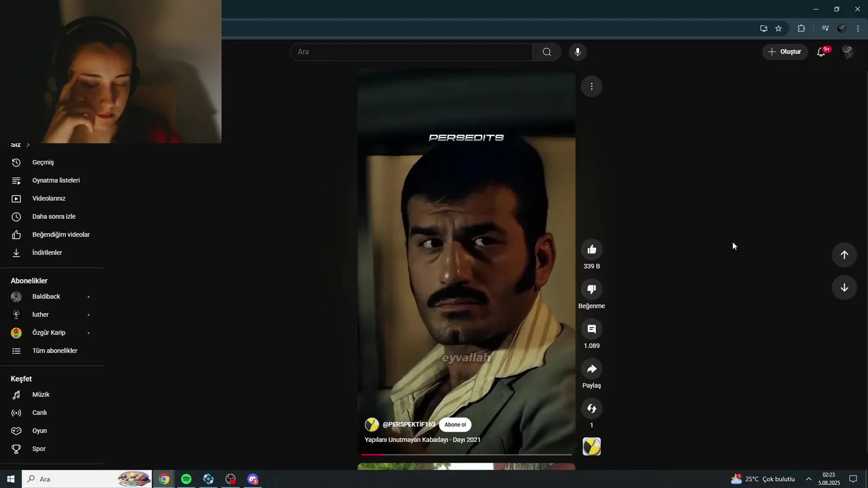Expand the Siz section chevron
Viewport: 868px width, 488px height.
28,145
